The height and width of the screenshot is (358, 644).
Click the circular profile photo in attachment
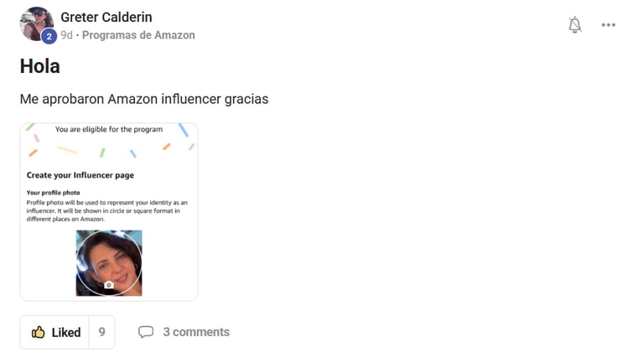coord(109,262)
